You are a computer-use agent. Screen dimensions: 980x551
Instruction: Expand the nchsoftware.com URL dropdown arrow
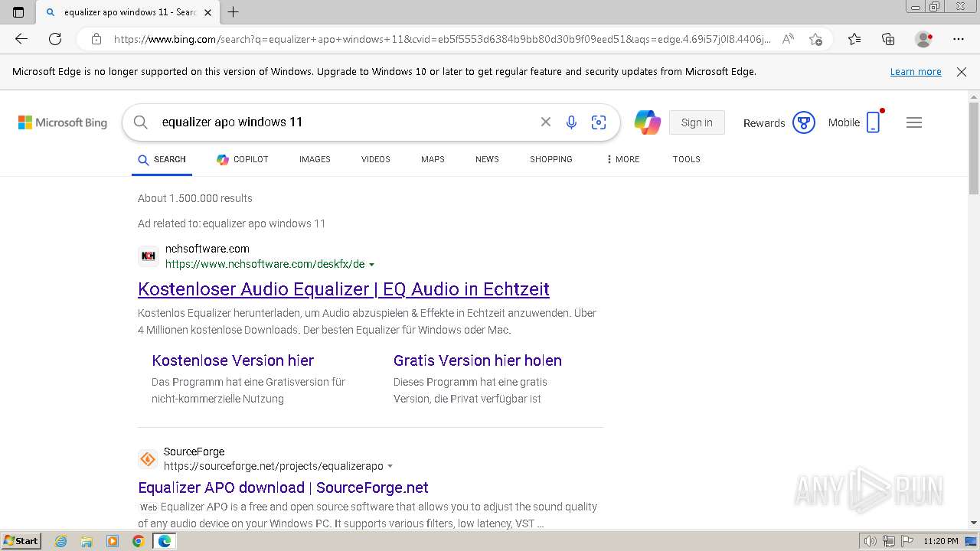[372, 265]
